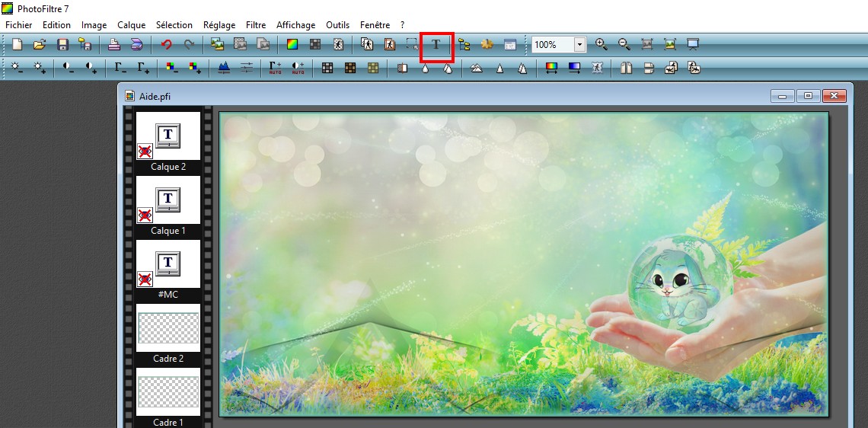The image size is (868, 428).
Task: Apply auto contrast AUTO icon
Action: [x=298, y=68]
